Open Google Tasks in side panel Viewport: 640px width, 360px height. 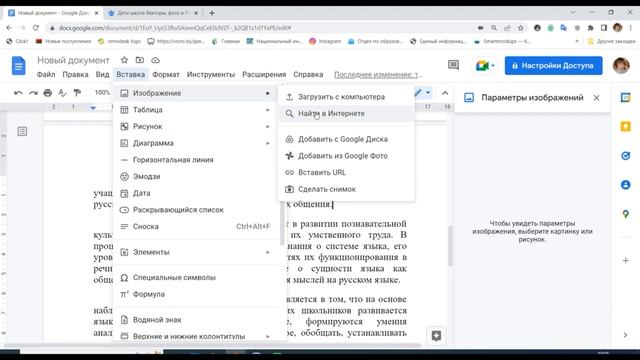pyautogui.click(x=625, y=156)
